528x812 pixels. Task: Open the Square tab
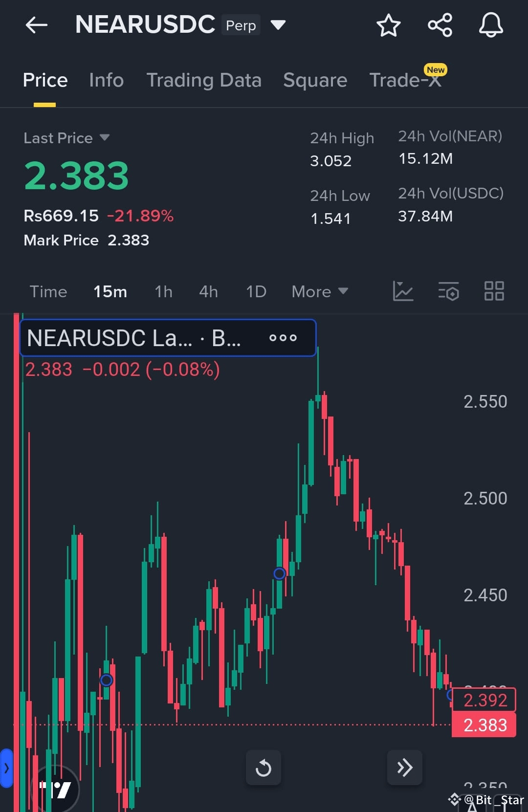(x=315, y=80)
